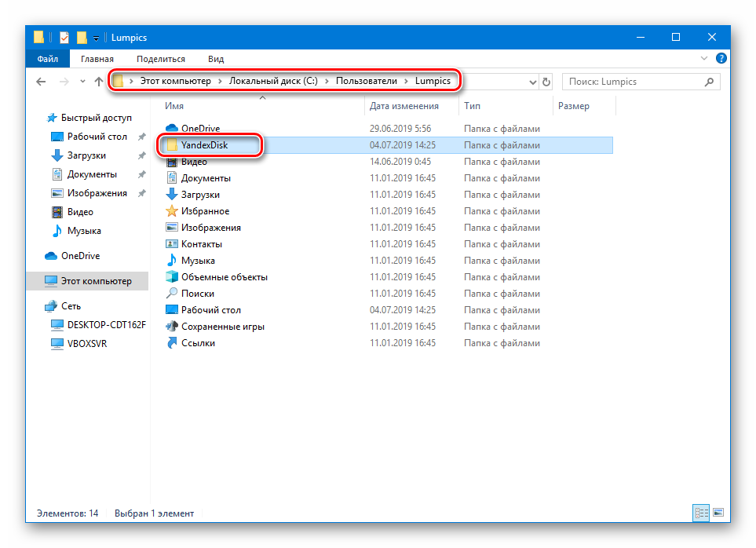Expand the address bar history dropdown
The height and width of the screenshot is (548, 756).
(x=532, y=82)
